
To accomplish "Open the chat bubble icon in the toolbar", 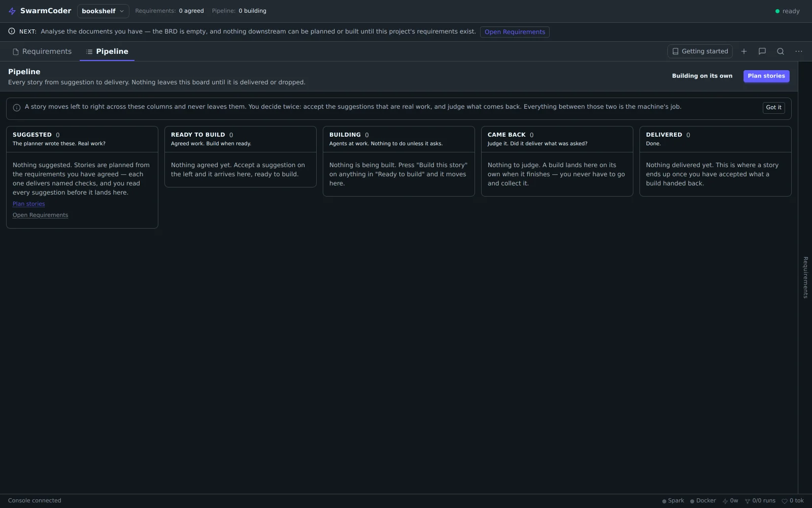I will 762,51.
